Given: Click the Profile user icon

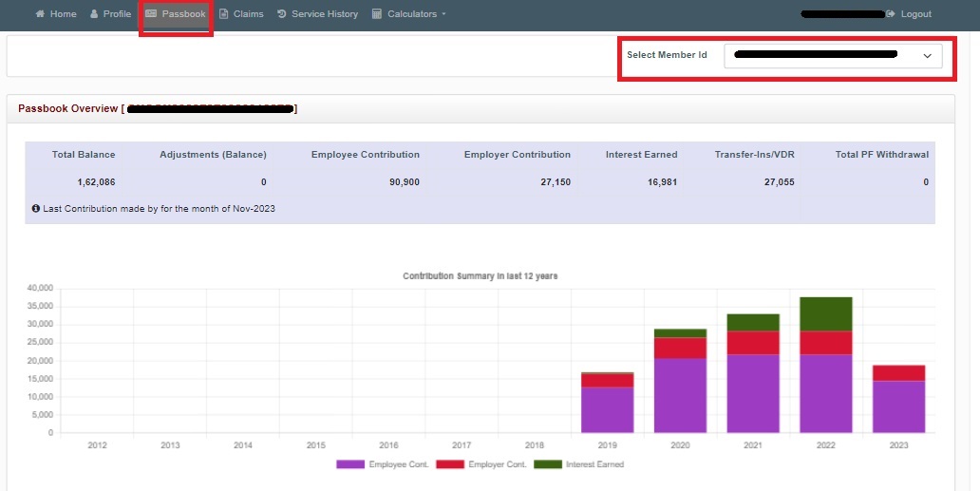Looking at the screenshot, I should point(94,14).
